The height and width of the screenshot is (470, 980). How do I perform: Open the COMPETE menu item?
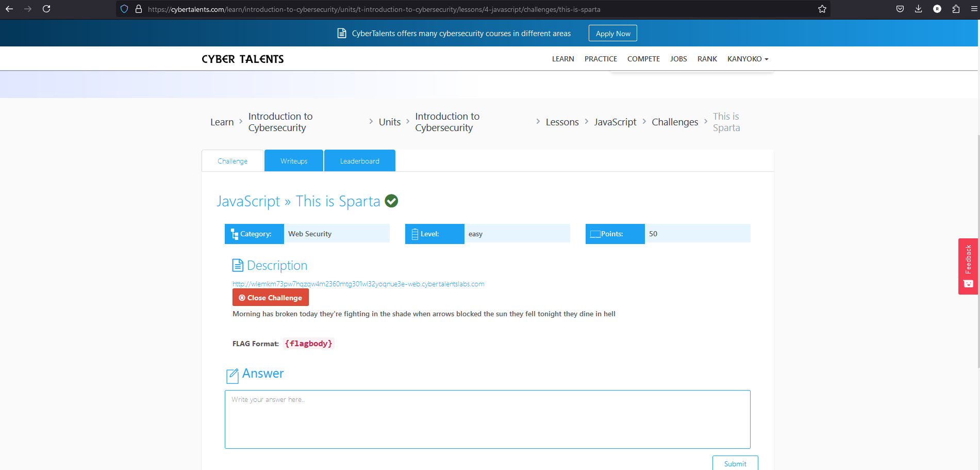click(643, 59)
